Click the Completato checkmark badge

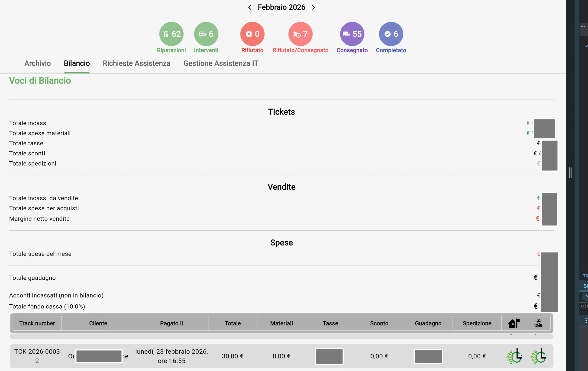point(391,34)
